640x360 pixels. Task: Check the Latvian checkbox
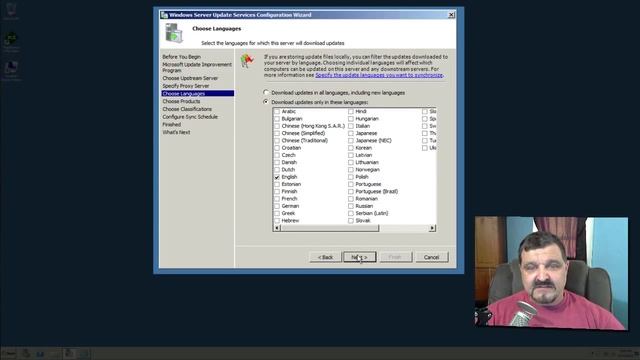[351, 155]
